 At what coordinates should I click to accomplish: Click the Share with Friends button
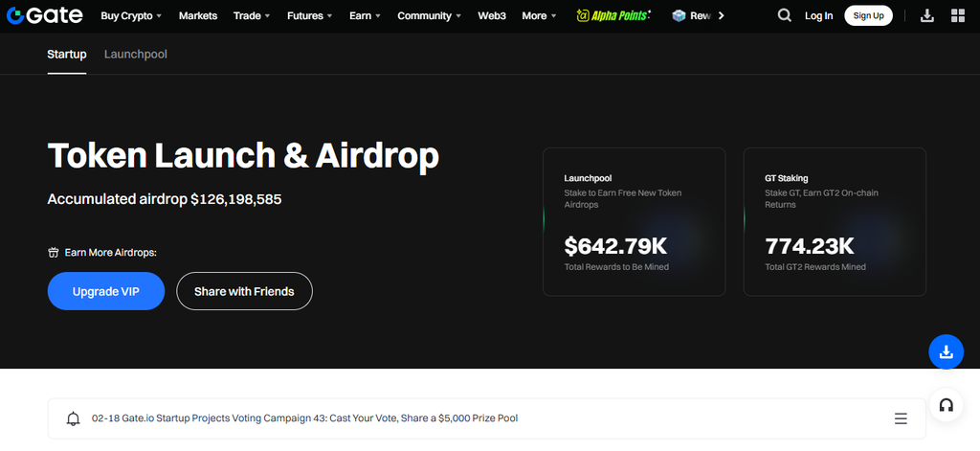click(244, 291)
